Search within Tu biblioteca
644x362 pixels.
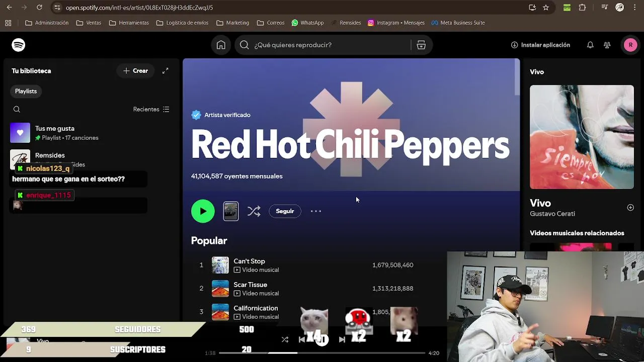coord(17,109)
